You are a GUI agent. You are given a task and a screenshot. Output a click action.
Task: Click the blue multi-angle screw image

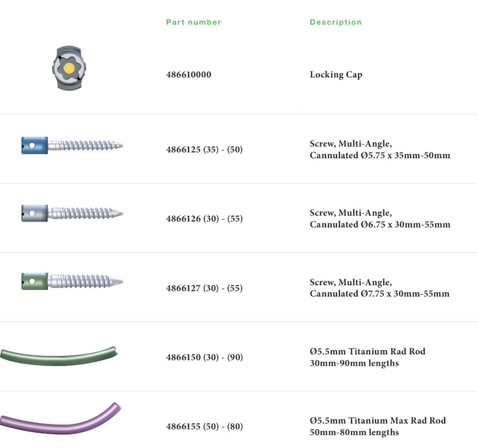coord(72,144)
